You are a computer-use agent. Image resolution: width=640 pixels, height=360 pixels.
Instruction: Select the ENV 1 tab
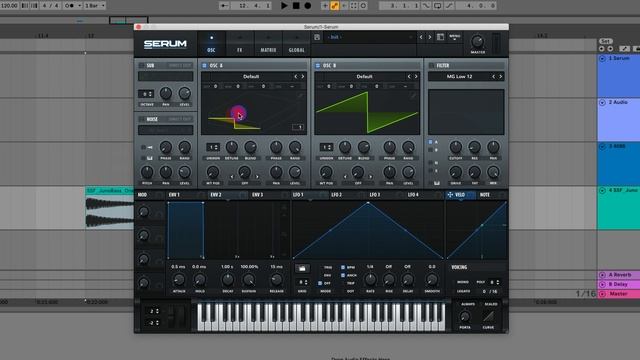pyautogui.click(x=174, y=195)
